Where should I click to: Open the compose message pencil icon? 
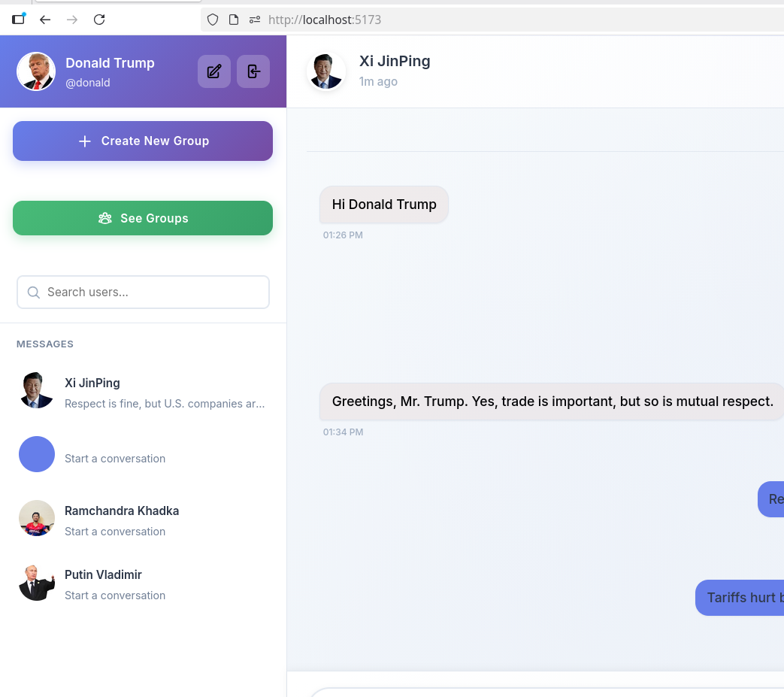click(x=214, y=71)
